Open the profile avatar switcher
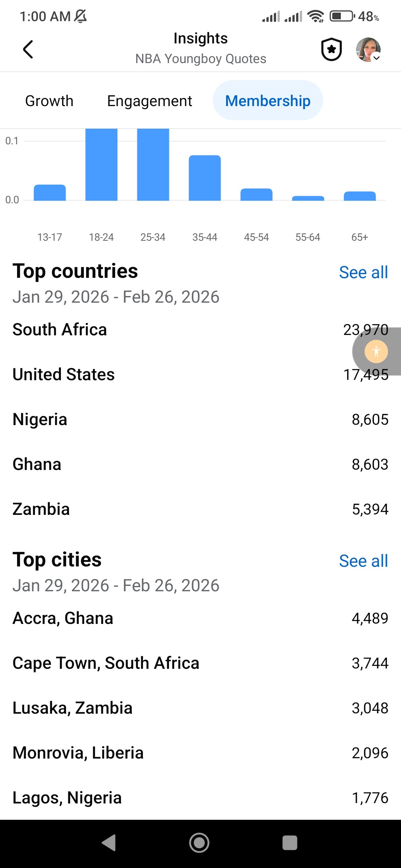Image resolution: width=401 pixels, height=868 pixels. [368, 49]
